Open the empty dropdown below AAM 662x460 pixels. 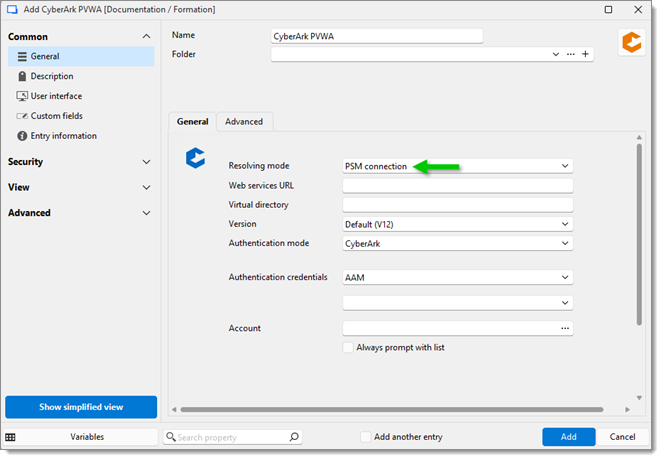565,303
